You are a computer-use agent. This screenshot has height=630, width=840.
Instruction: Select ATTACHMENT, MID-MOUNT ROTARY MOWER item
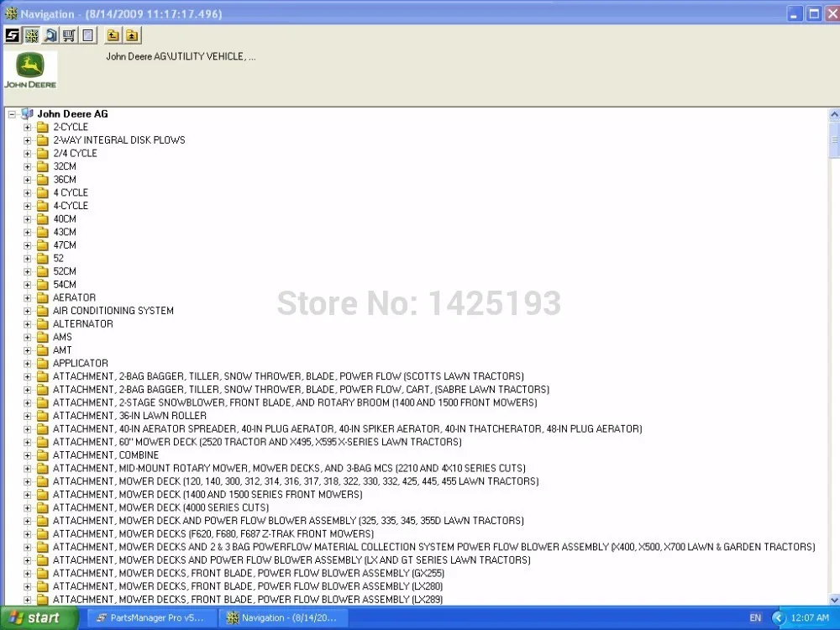coord(289,468)
